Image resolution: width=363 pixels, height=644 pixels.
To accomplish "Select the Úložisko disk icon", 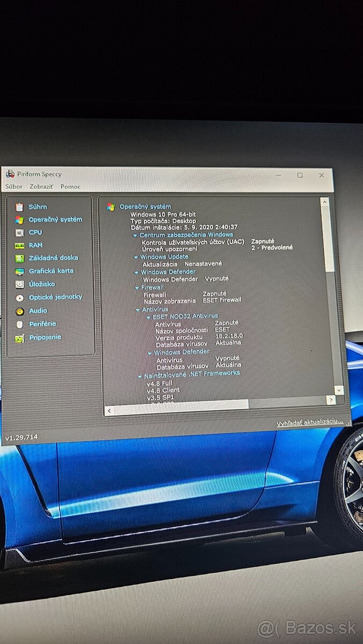I will coord(19,284).
